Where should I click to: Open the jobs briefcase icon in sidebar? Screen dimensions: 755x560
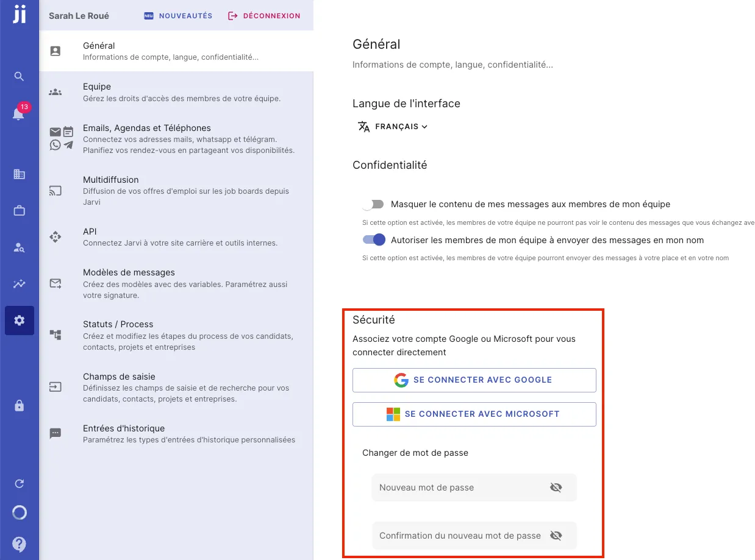click(19, 210)
